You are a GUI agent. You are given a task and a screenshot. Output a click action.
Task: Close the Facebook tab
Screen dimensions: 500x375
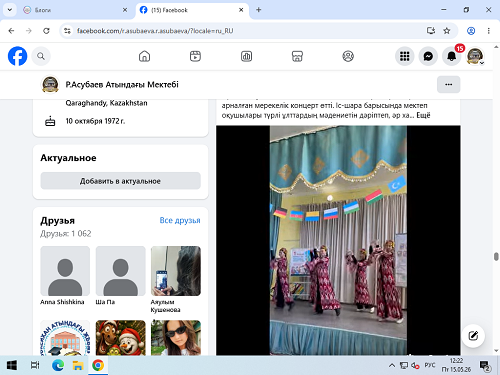pos(241,10)
